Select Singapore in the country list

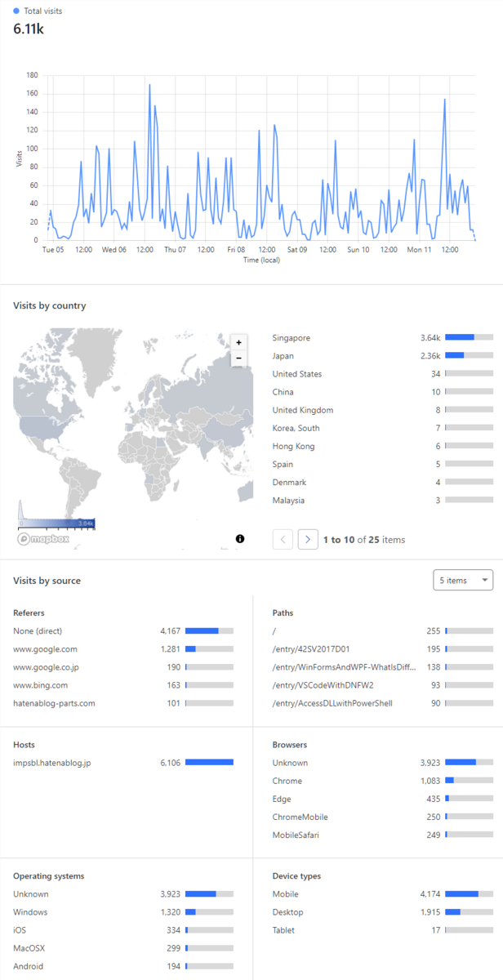[x=382, y=338]
